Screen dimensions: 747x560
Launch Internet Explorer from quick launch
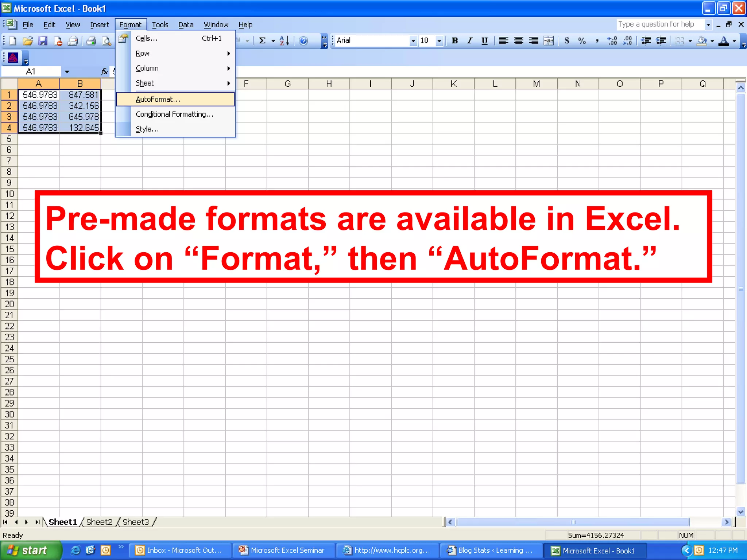click(76, 550)
